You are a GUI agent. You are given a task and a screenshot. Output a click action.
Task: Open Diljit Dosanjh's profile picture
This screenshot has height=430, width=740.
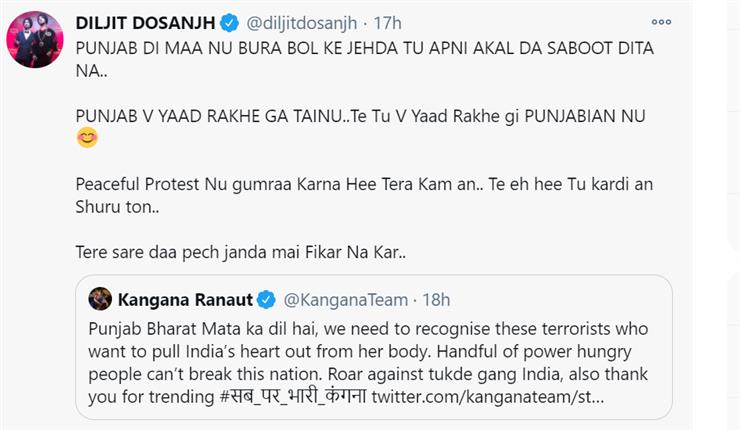pyautogui.click(x=35, y=40)
